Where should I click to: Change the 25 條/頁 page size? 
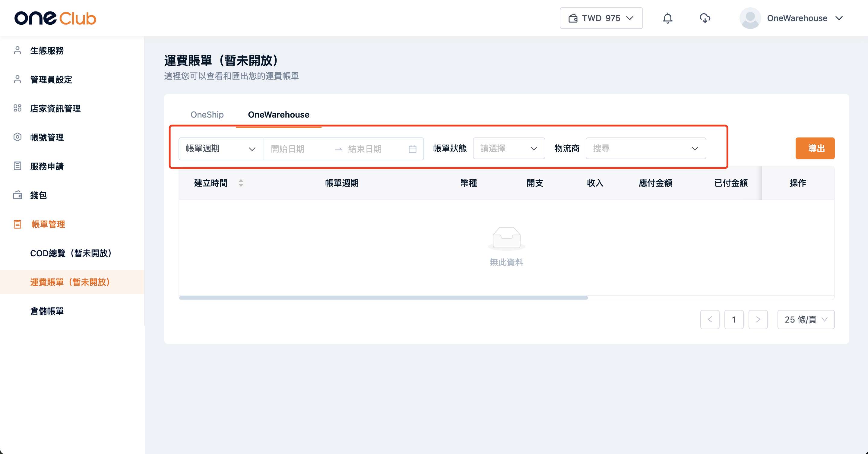[806, 319]
